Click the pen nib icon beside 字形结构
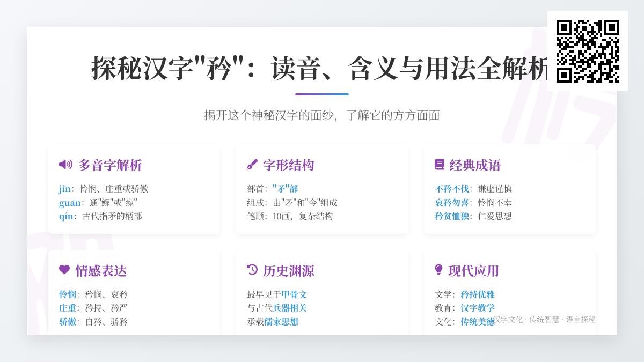 point(252,165)
